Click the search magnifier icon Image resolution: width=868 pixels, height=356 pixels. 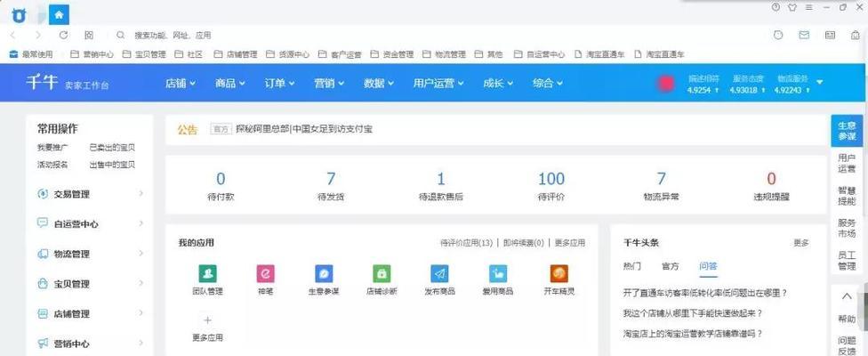(121, 35)
